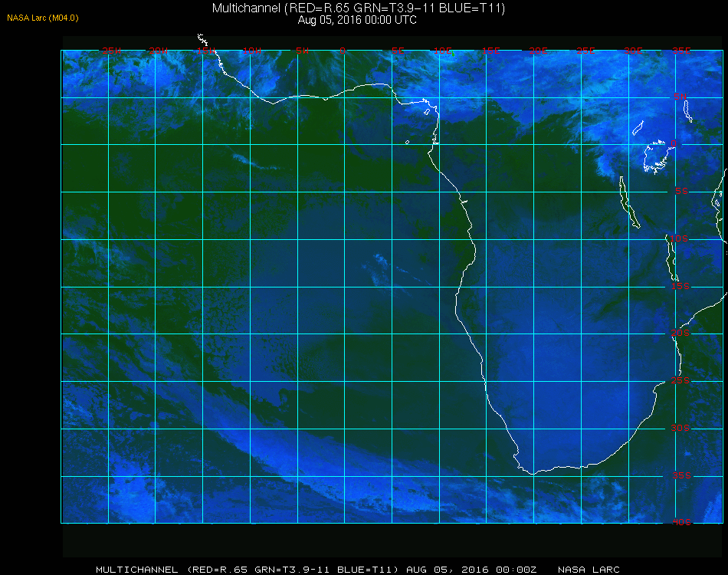Click the 20S latitude label
Image resolution: width=728 pixels, height=575 pixels.
pos(680,333)
